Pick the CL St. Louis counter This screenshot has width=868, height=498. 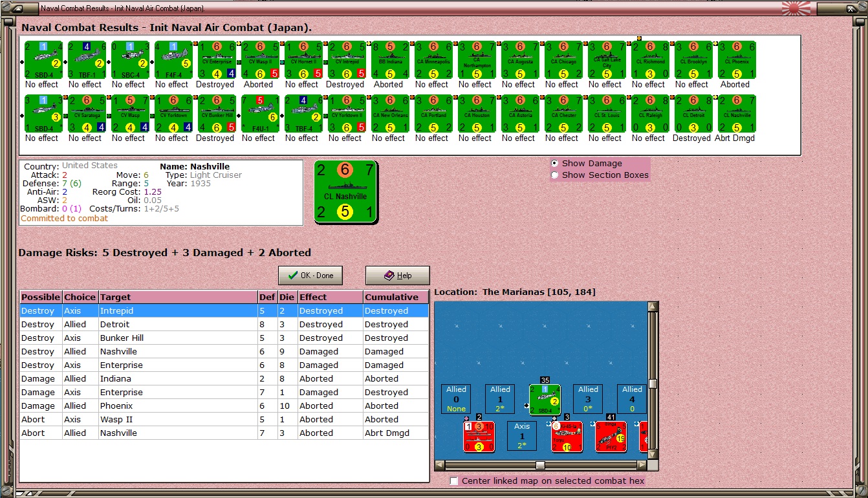tap(606, 114)
